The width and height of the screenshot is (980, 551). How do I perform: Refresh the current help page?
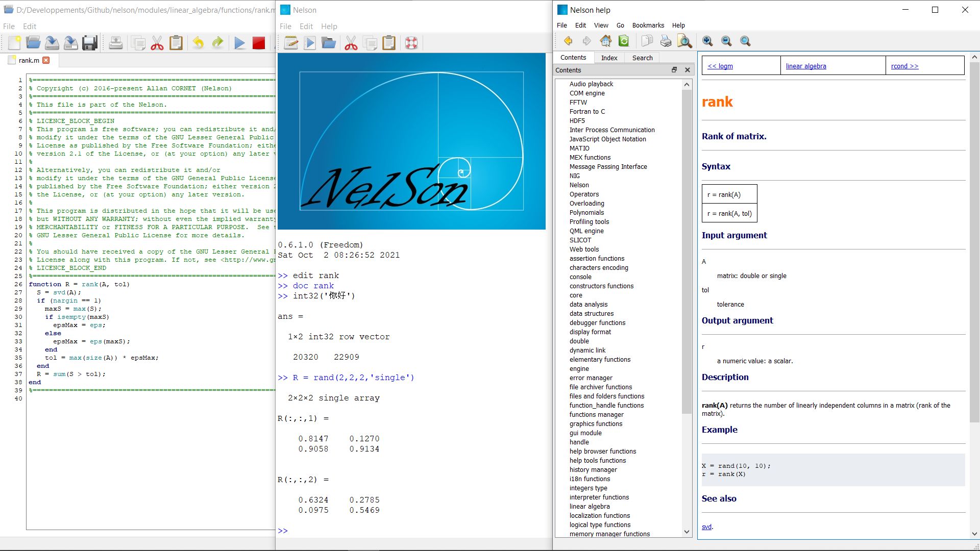click(x=624, y=41)
